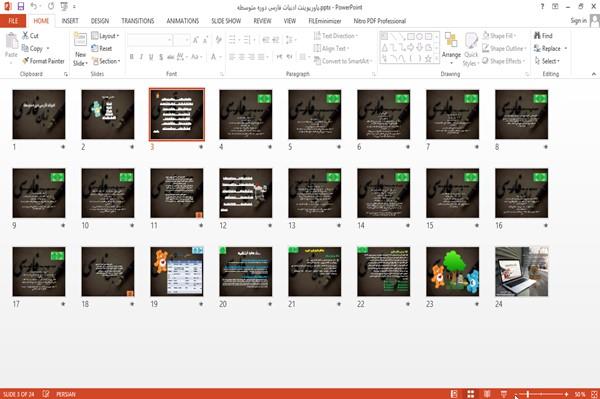Click Sign in link
Image resolution: width=600 pixels, height=399 pixels.
click(578, 21)
